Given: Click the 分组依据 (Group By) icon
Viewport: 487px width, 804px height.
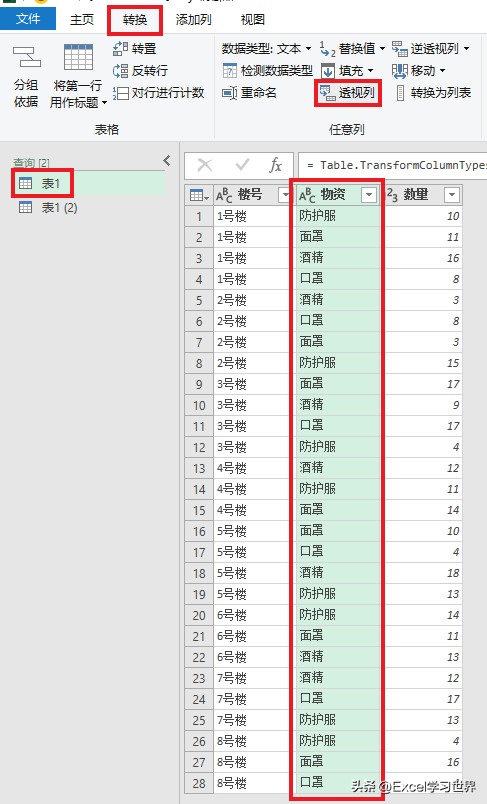Looking at the screenshot, I should click(26, 57).
